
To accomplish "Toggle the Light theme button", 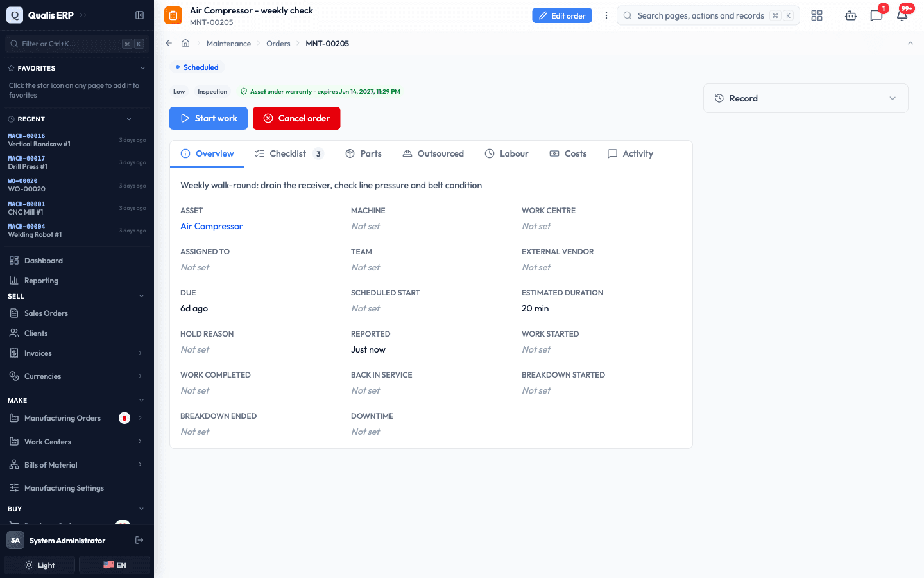I will (x=40, y=565).
